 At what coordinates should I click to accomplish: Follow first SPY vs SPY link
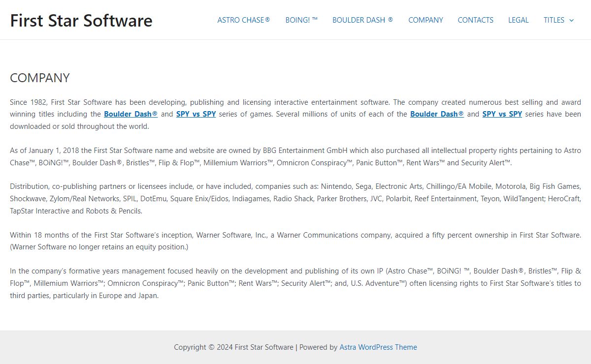(x=196, y=114)
